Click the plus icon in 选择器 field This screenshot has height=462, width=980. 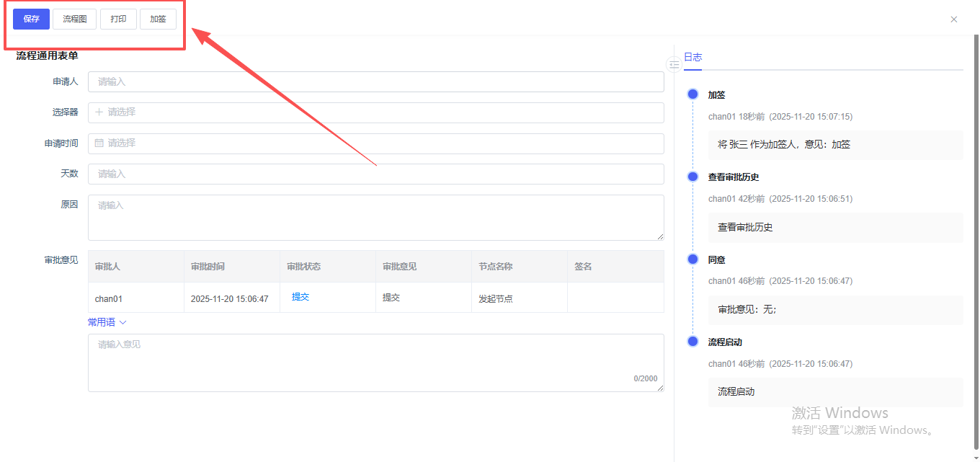click(x=99, y=112)
